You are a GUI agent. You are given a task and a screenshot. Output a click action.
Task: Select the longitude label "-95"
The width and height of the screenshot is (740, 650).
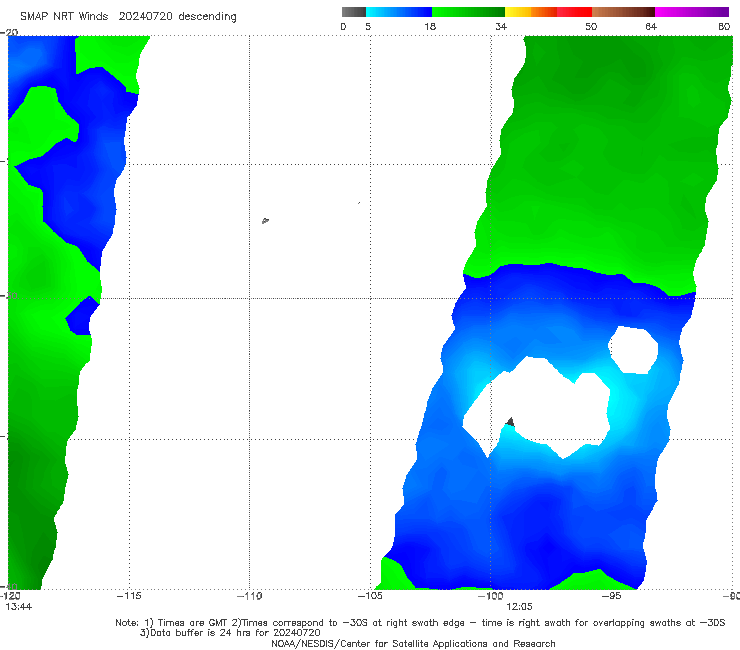pos(611,596)
